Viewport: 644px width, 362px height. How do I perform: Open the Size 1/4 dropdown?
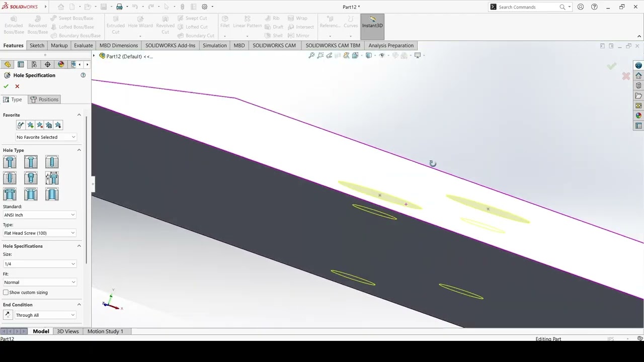coord(39,264)
